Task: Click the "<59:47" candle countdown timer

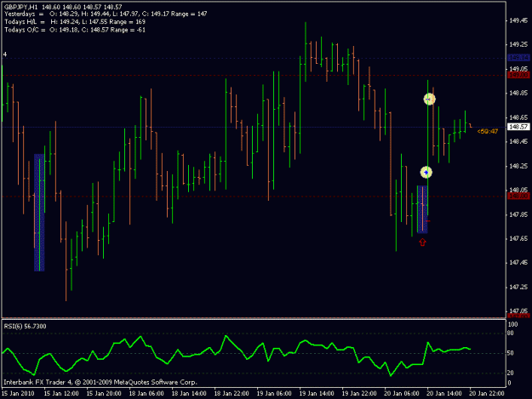Action: tap(487, 132)
